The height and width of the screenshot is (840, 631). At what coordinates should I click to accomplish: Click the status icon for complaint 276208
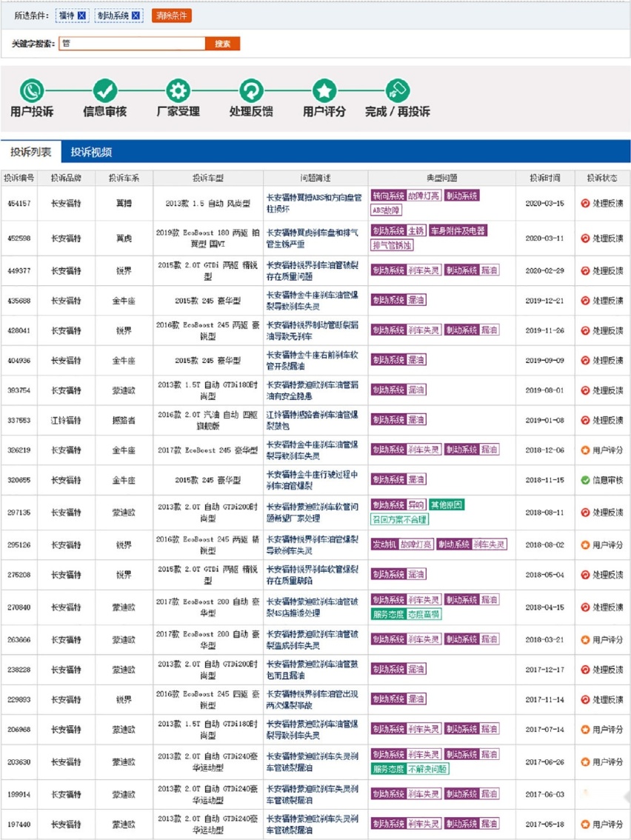click(x=585, y=575)
